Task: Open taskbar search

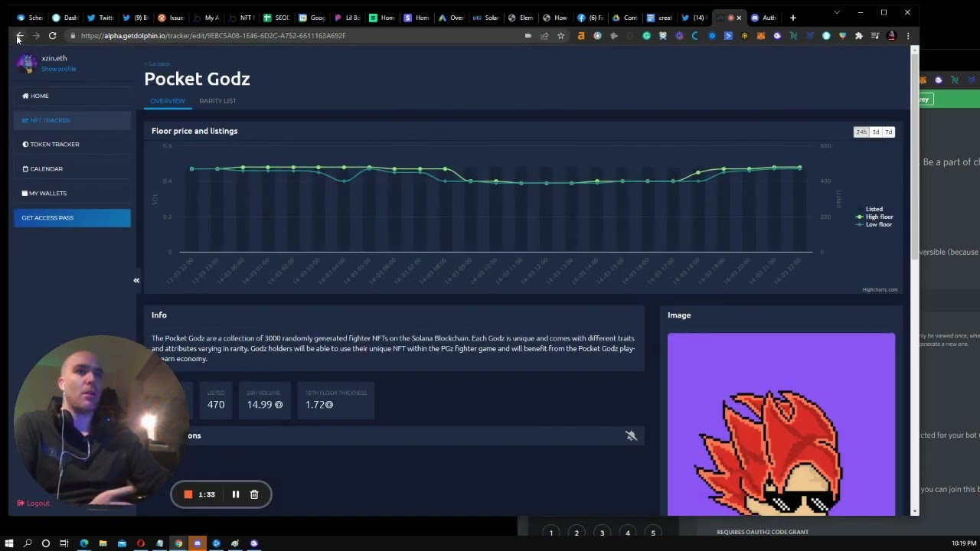Action: coord(28,543)
